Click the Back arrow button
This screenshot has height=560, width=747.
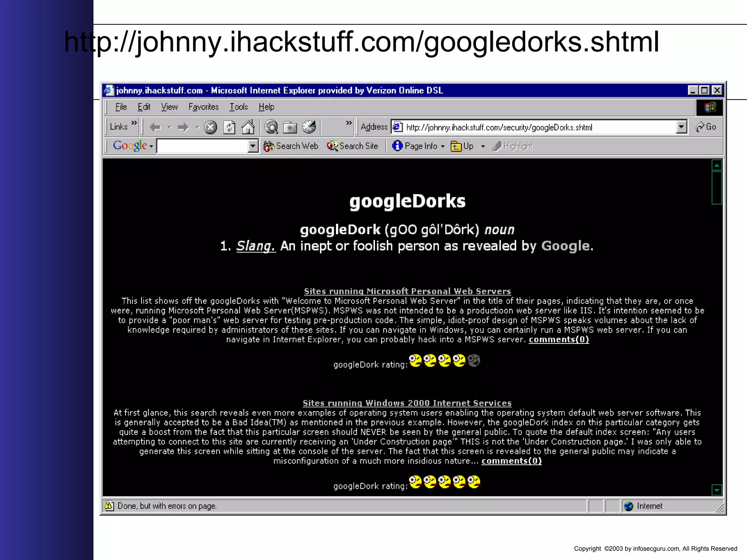(x=155, y=127)
